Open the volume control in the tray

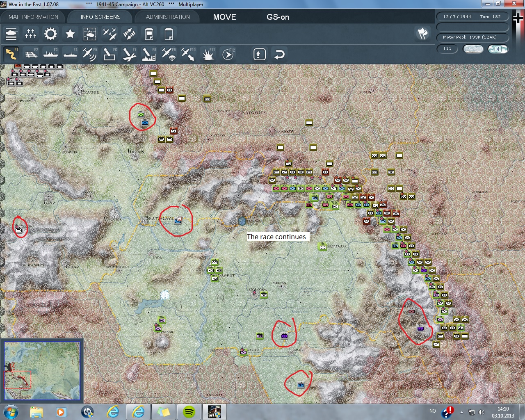tap(481, 412)
